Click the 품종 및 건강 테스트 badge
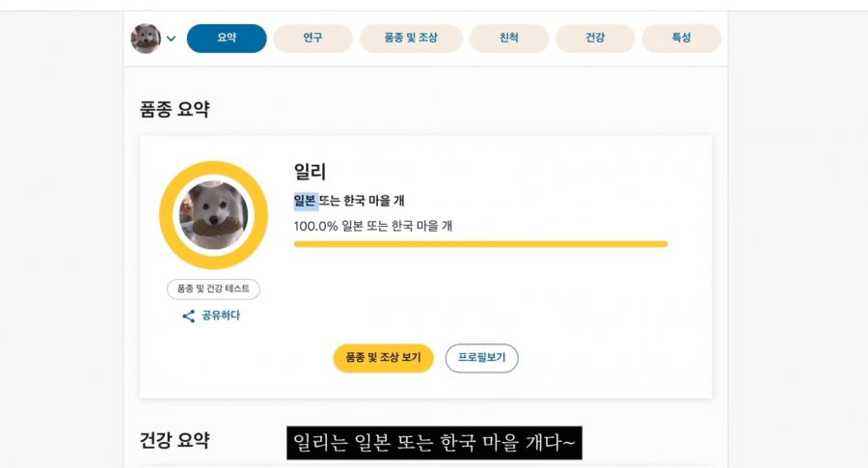The height and width of the screenshot is (468, 868). pos(213,289)
